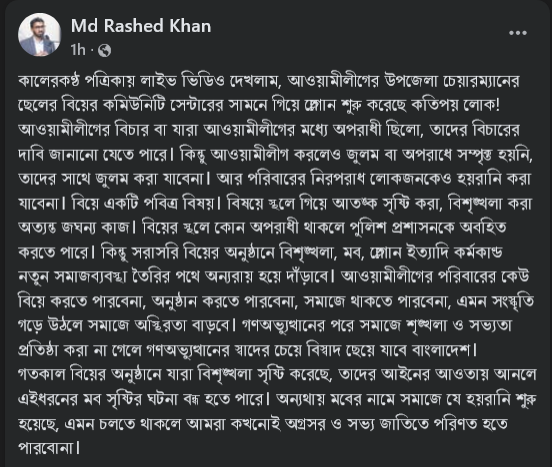This screenshot has width=552, height=467.
Task: Open Md Rashed Khan's profile picture
Action: point(39,34)
